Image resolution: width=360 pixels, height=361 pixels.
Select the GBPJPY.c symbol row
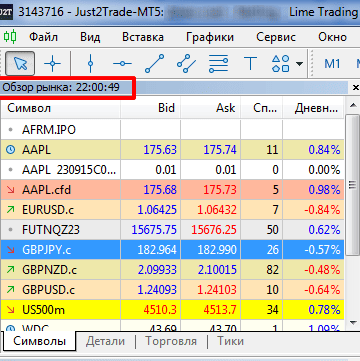click(x=172, y=250)
